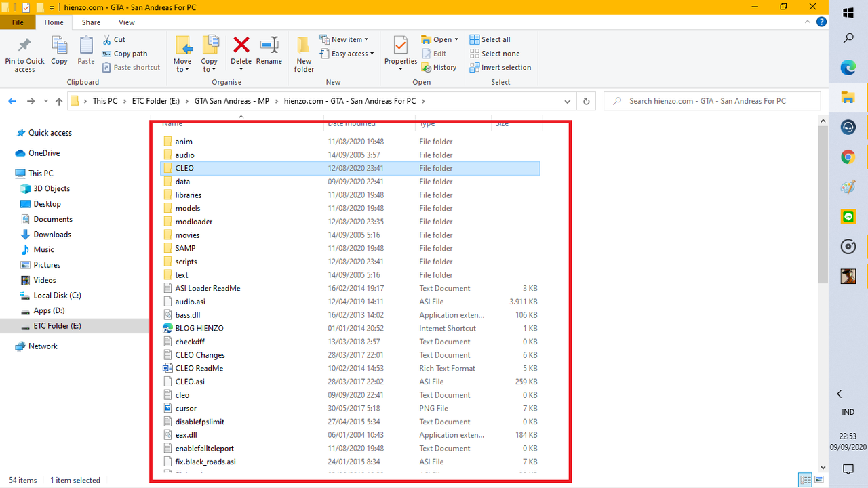This screenshot has height=488, width=868.
Task: Go back to previous folder
Action: pyautogui.click(x=12, y=101)
